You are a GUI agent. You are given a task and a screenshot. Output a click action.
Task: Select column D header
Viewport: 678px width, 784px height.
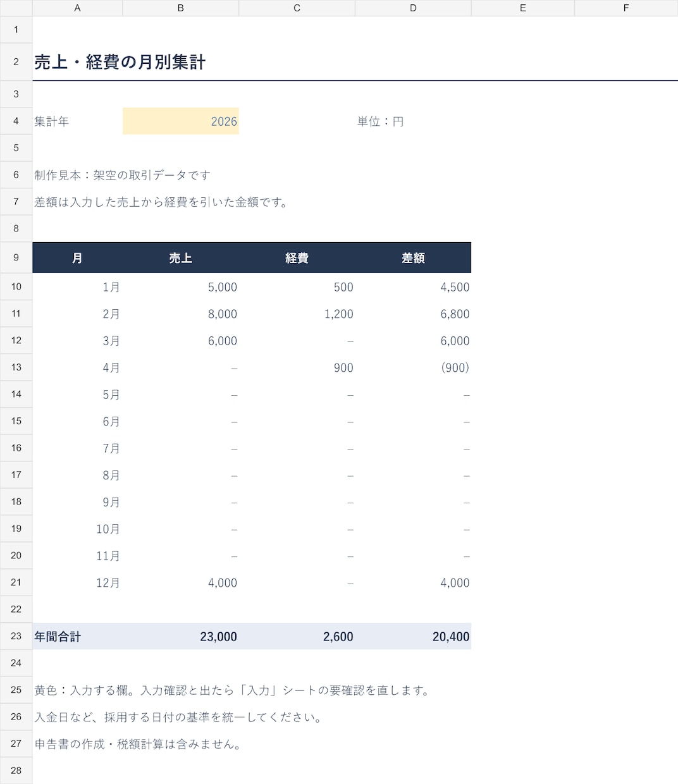(413, 8)
